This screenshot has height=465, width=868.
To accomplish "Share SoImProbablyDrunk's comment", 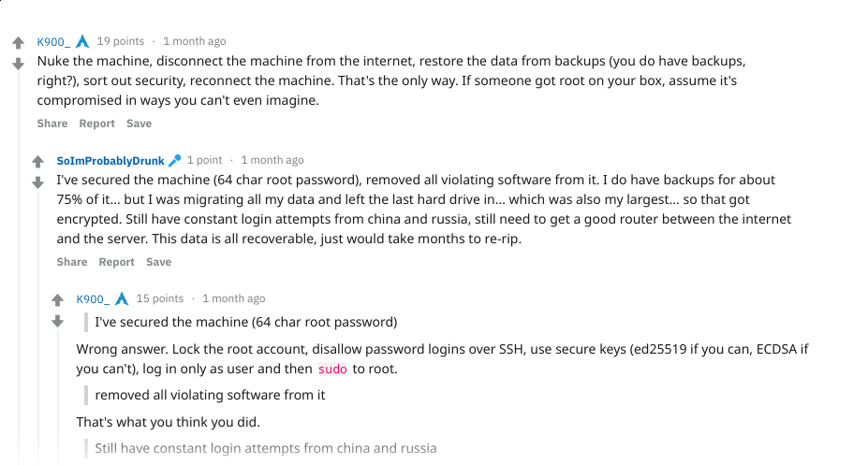I will click(x=72, y=262).
